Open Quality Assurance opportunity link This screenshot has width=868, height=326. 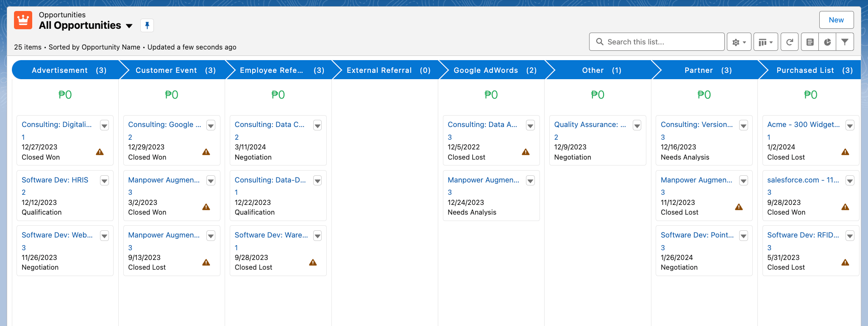[x=590, y=124]
